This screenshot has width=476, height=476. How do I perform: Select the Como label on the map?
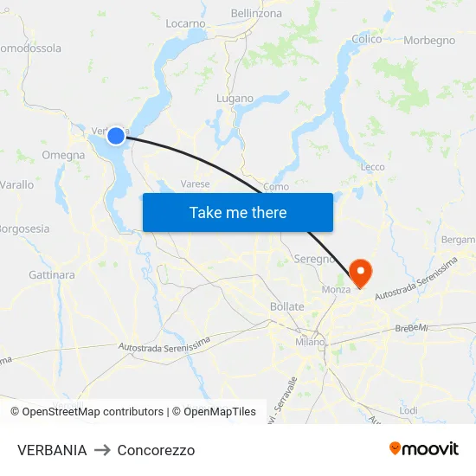[x=276, y=187]
